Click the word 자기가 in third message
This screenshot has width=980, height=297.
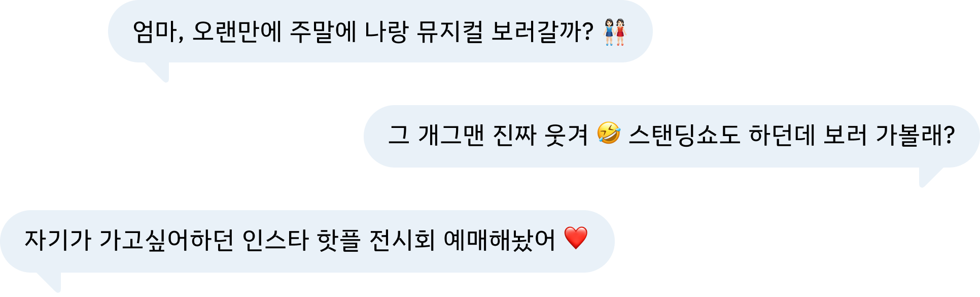[x=58, y=240]
